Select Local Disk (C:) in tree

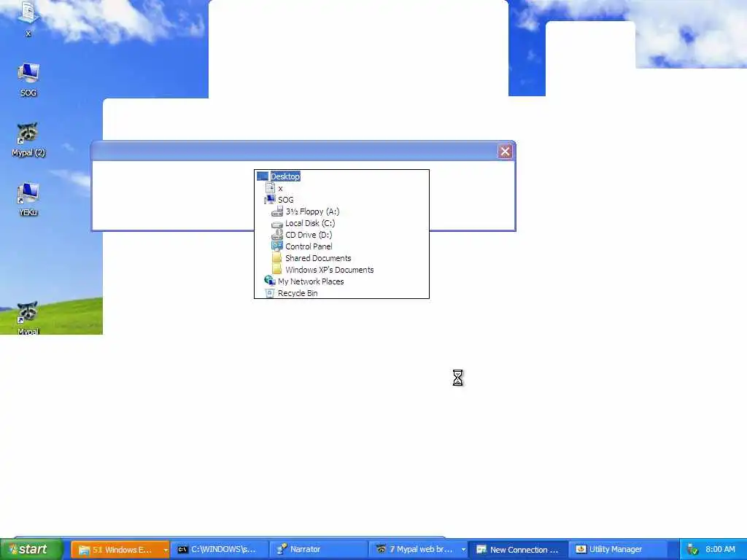tap(309, 223)
